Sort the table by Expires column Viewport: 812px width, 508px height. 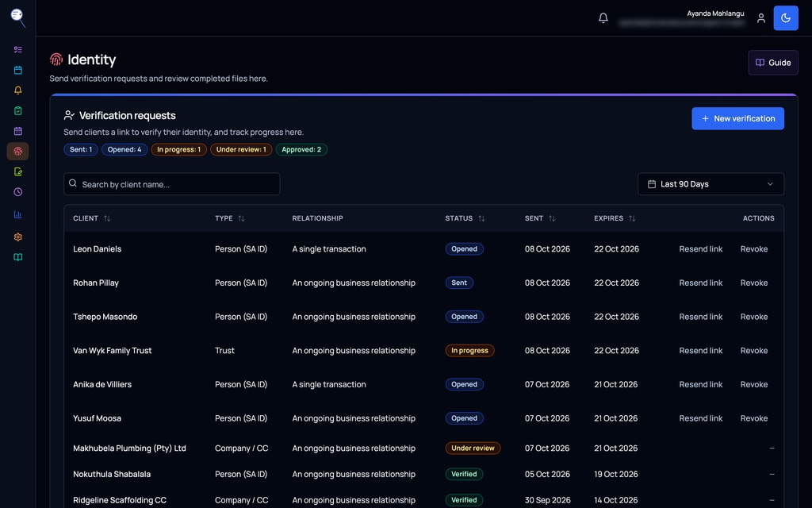615,218
